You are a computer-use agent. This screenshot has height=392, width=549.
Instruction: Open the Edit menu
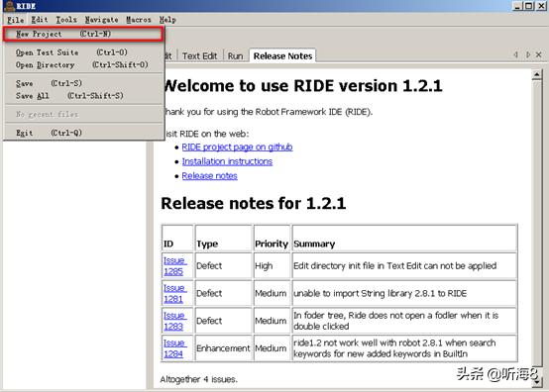[40, 20]
